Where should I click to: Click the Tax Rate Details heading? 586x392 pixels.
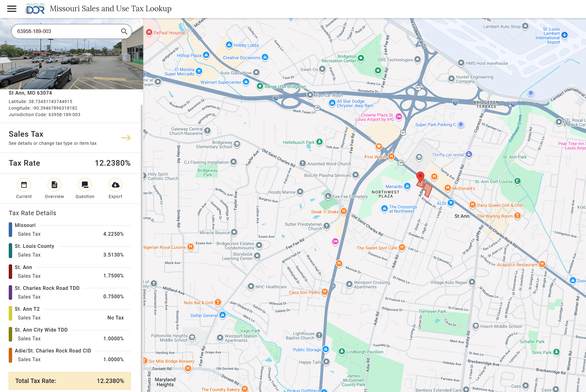point(33,213)
